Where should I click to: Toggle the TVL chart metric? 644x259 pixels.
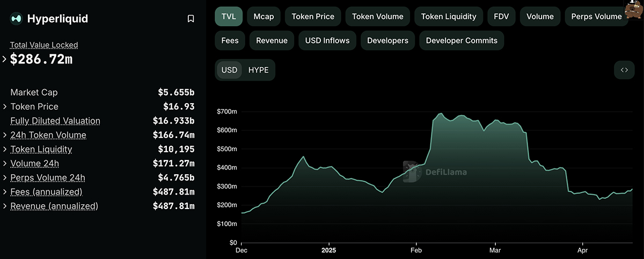click(229, 16)
